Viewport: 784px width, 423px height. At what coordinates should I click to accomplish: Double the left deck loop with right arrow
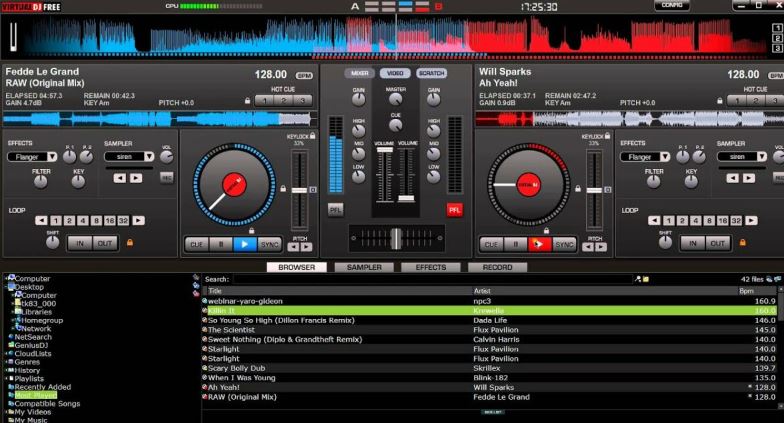pos(138,220)
